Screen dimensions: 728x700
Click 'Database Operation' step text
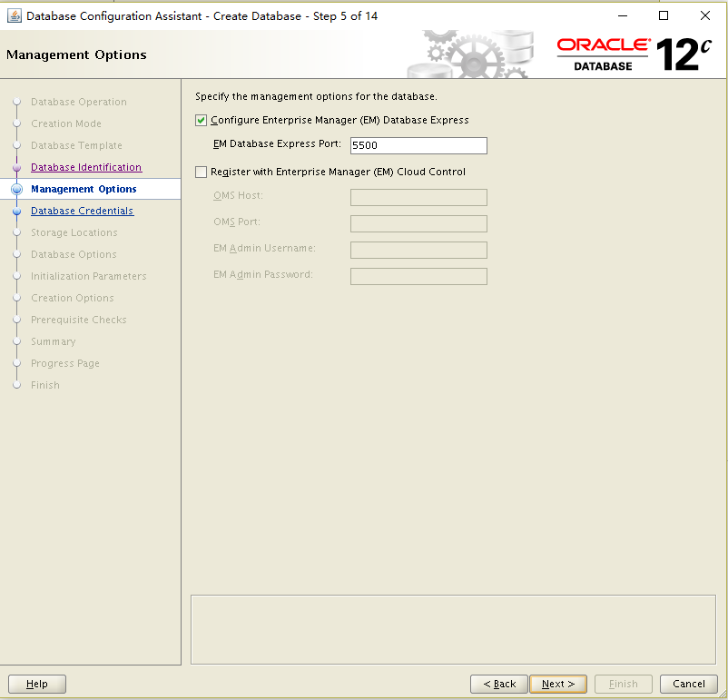(79, 102)
